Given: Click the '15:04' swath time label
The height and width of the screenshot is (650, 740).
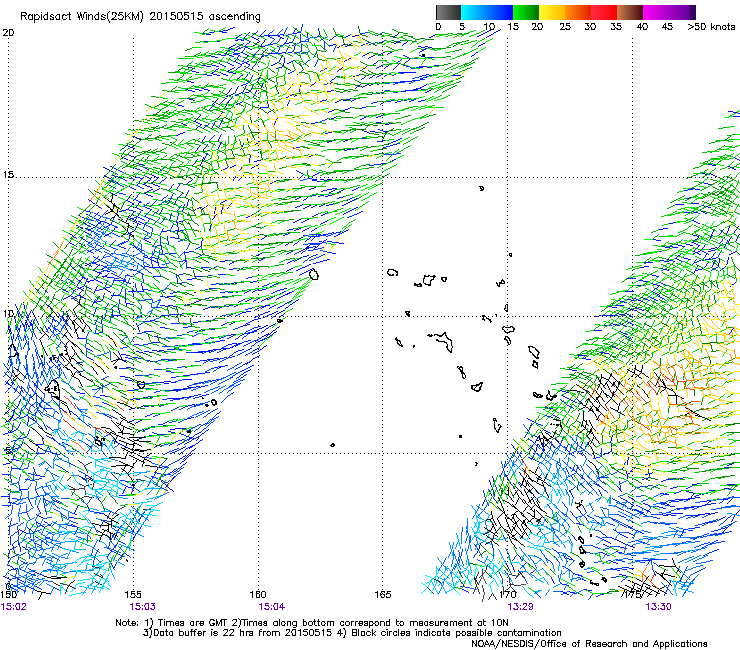Looking at the screenshot, I should pos(271,606).
